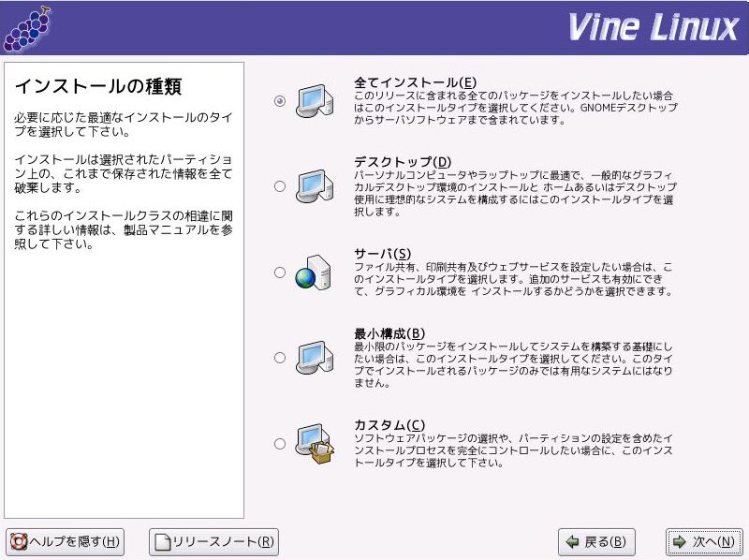Click the description starting ソフトウェアパッケージの選択

(x=513, y=450)
